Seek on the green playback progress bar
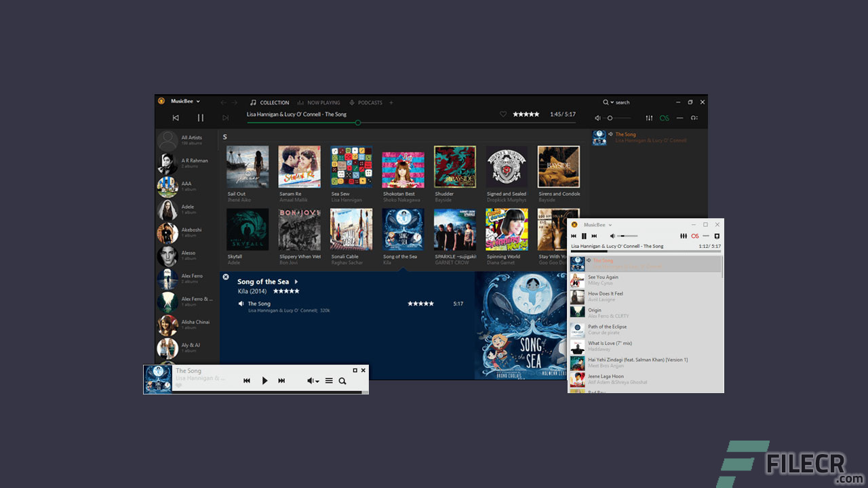The width and height of the screenshot is (868, 488). click(411, 123)
